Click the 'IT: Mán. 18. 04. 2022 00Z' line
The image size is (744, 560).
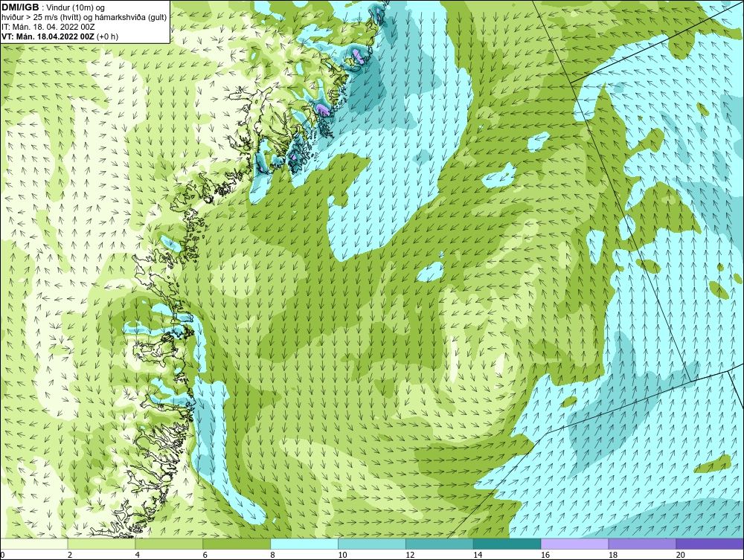(48, 27)
